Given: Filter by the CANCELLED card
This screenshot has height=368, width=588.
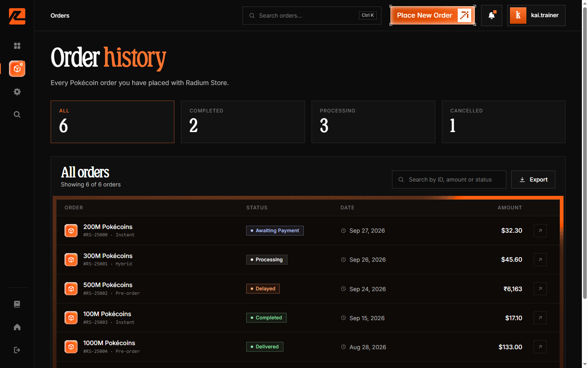Looking at the screenshot, I should click(503, 122).
